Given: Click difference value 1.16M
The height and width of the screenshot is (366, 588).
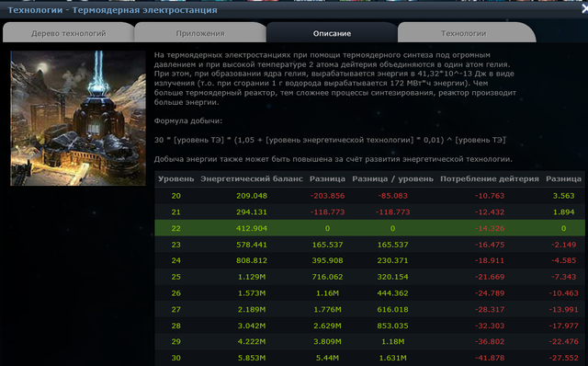Looking at the screenshot, I should 327,293.
